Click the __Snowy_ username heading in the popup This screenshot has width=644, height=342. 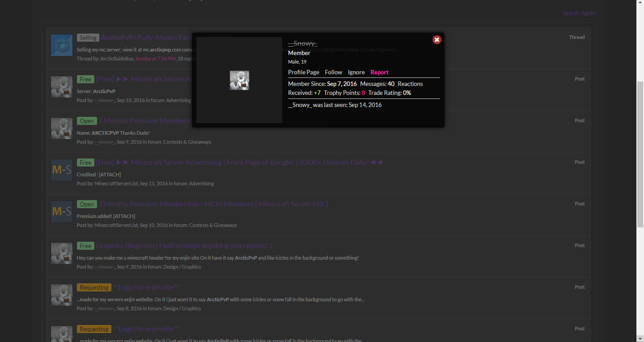[x=303, y=43]
